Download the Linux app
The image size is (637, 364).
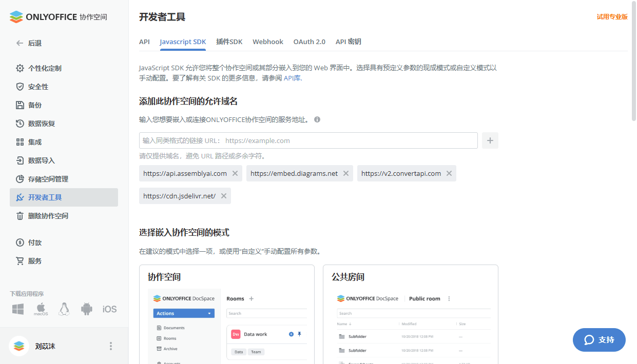click(x=64, y=309)
